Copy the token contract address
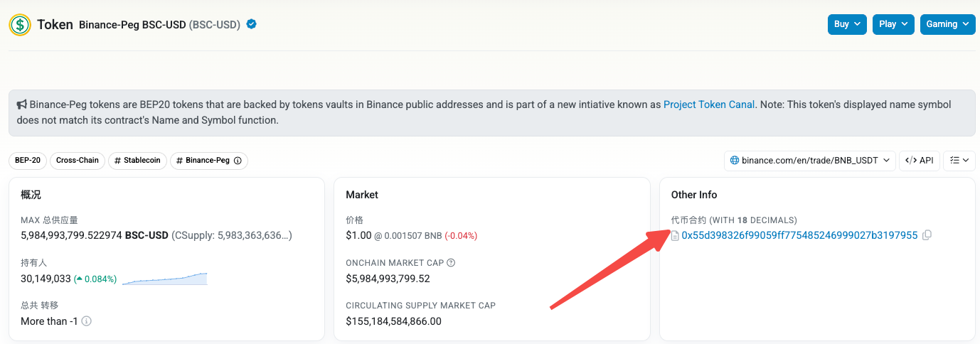Image resolution: width=980 pixels, height=344 pixels. click(927, 235)
